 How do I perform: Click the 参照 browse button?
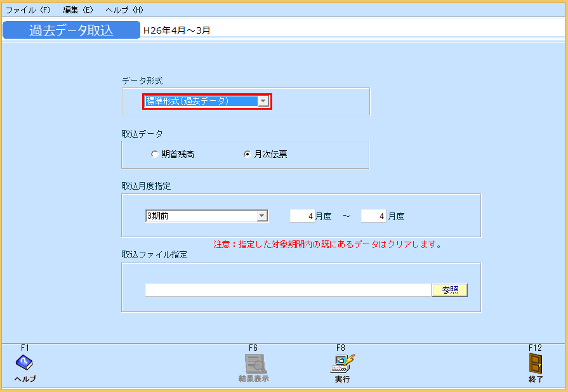[449, 289]
